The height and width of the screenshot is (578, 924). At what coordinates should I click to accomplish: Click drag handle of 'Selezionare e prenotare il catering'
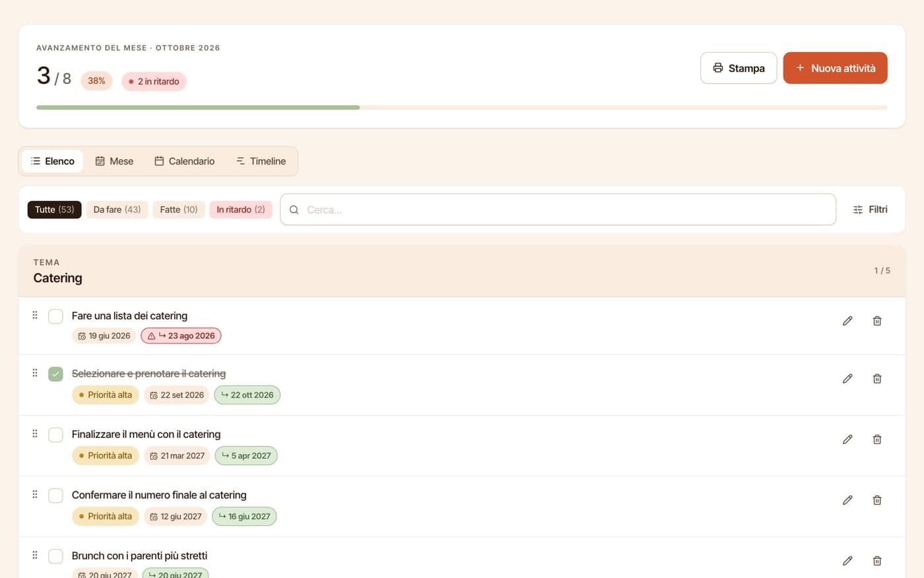[x=35, y=373]
